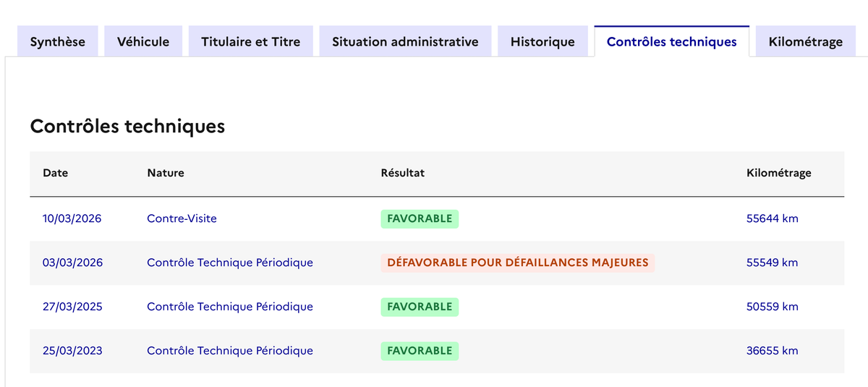Click the Contre-Visite nature entry
Image resolution: width=868 pixels, height=387 pixels.
tap(182, 218)
